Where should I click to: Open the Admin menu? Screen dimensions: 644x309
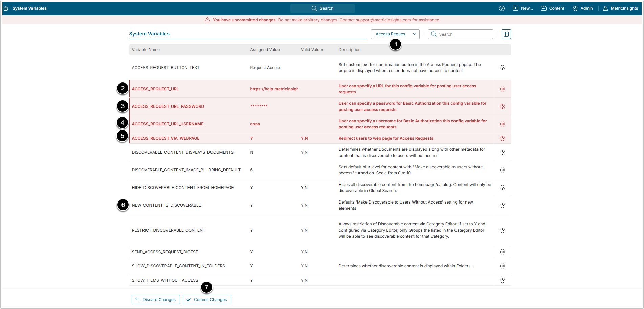click(x=582, y=8)
